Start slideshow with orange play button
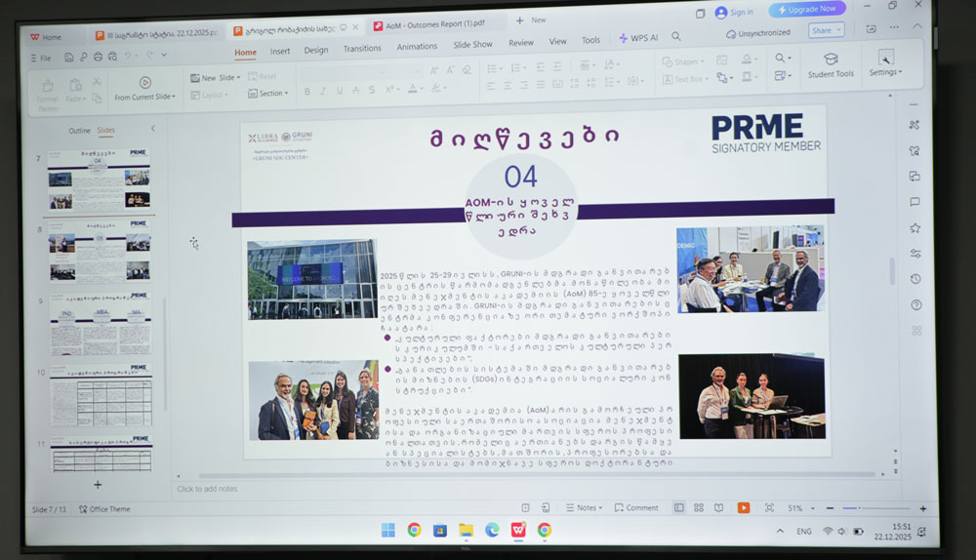The width and height of the screenshot is (976, 560). coord(743,507)
